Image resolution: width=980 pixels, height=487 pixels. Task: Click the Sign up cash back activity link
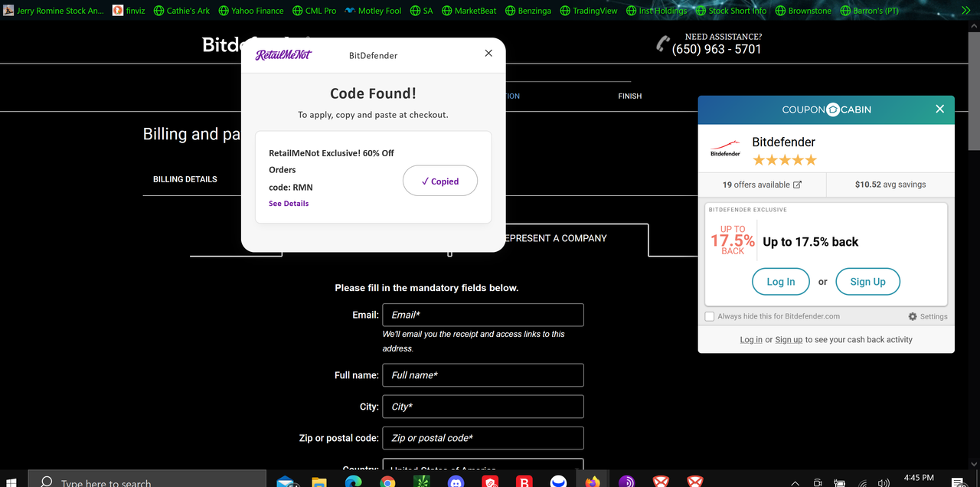coord(789,340)
